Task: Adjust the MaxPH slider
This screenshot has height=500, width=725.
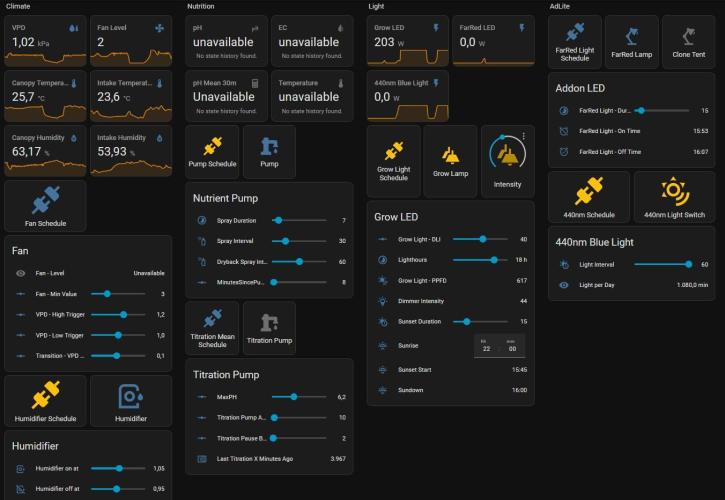Action: click(299, 397)
